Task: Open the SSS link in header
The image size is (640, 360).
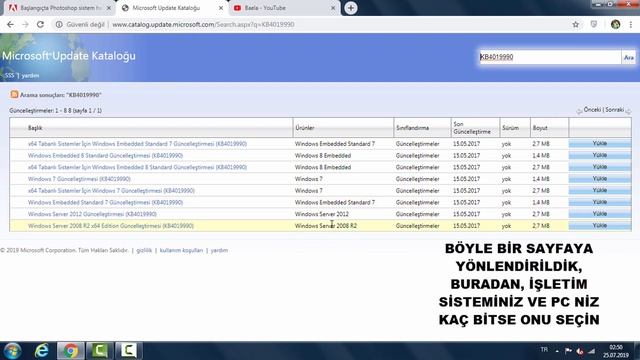Action: (9, 76)
